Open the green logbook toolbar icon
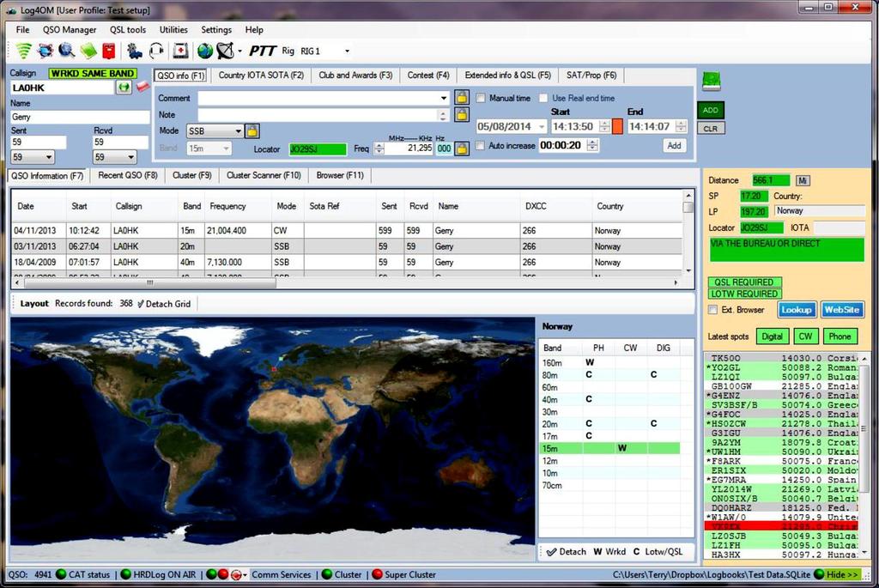This screenshot has width=879, height=588. point(88,51)
